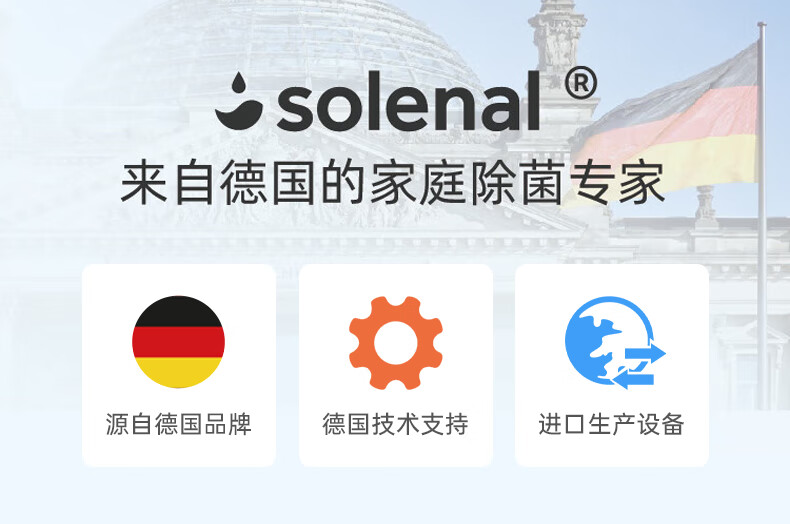Click the solenal water drop logo icon

click(238, 101)
